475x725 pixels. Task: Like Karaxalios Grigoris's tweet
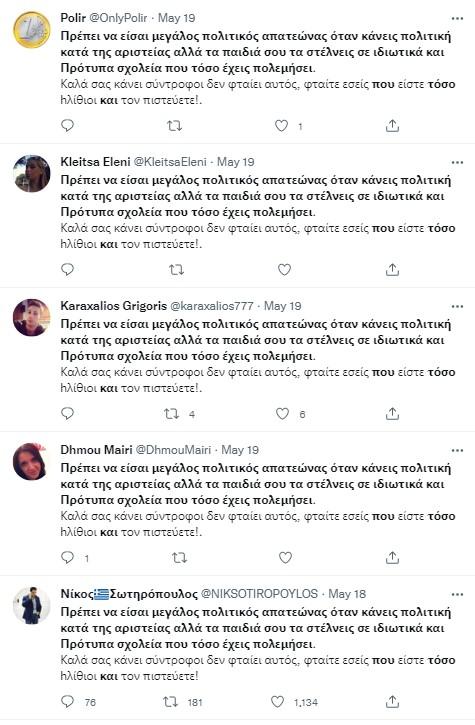pos(283,413)
